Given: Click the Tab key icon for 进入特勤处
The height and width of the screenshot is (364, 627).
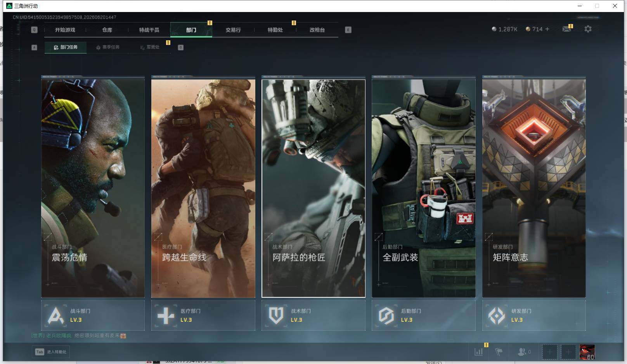Looking at the screenshot, I should click(40, 352).
